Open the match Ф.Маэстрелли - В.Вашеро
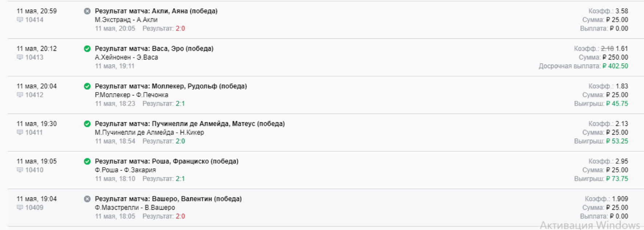The height and width of the screenshot is (230, 644). (135, 208)
